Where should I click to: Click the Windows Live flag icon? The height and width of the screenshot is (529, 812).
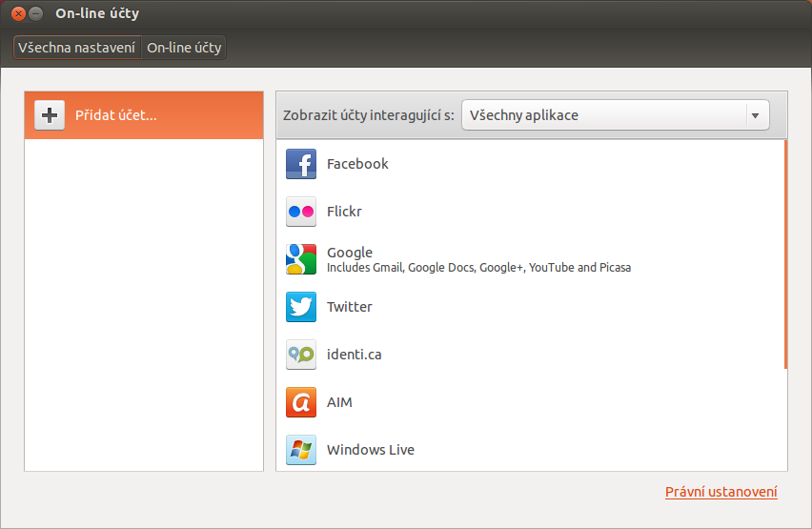[301, 450]
